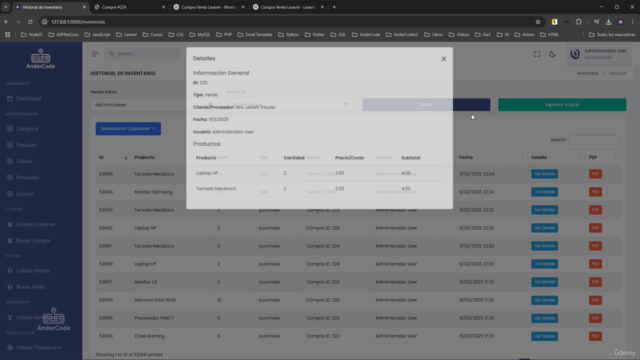Open the Dashboard sidebar item
Image resolution: width=640 pixels, height=360 pixels.
point(28,99)
